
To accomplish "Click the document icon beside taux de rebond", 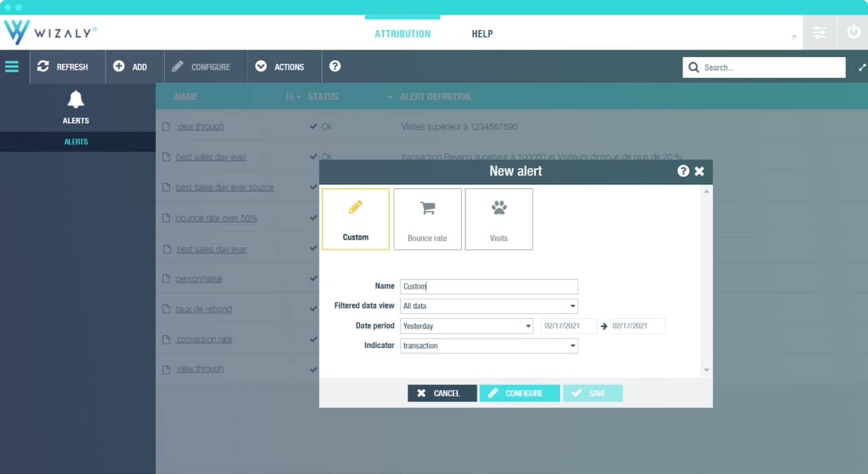I will point(166,309).
